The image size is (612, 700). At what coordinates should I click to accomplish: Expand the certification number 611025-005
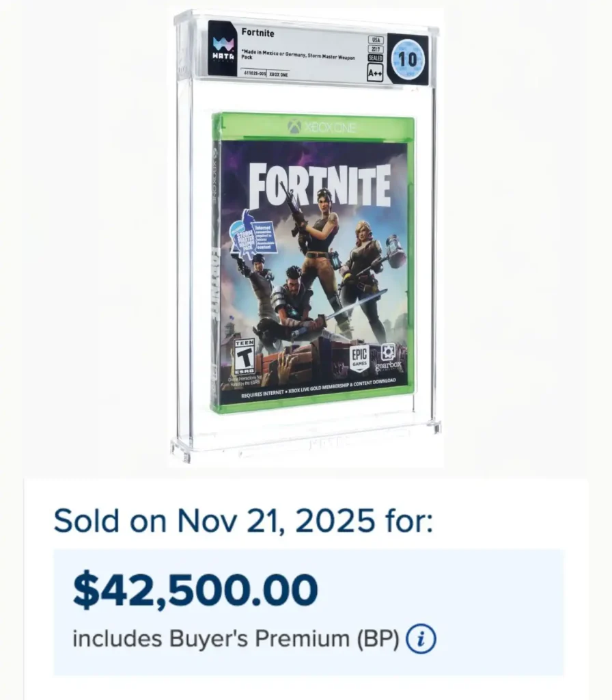click(254, 72)
